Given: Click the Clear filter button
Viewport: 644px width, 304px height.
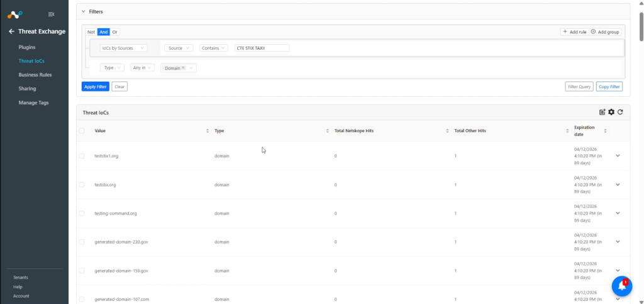Looking at the screenshot, I should (x=119, y=87).
